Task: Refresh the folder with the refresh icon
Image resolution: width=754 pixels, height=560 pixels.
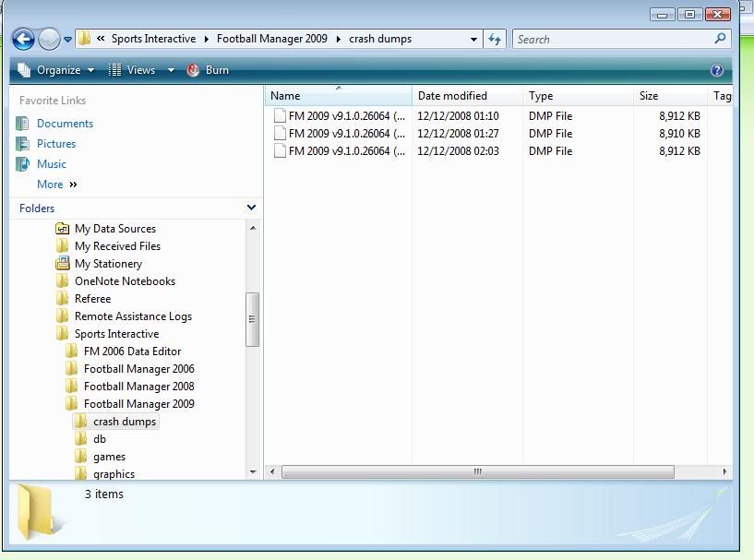Action: click(x=495, y=39)
